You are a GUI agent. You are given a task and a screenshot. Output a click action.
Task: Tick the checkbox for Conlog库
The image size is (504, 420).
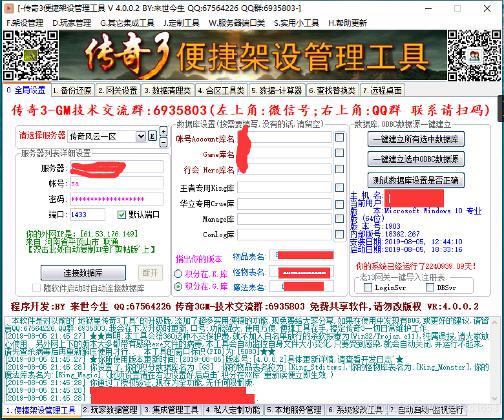click(x=339, y=235)
